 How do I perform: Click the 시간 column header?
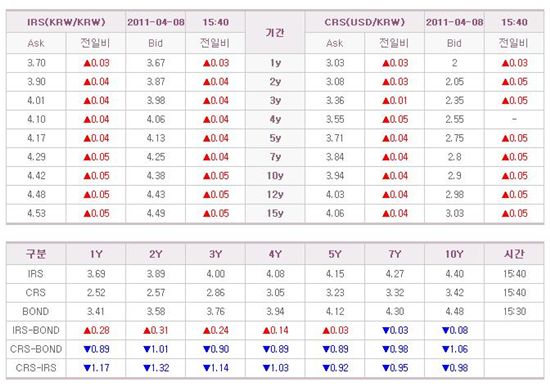pos(514,254)
